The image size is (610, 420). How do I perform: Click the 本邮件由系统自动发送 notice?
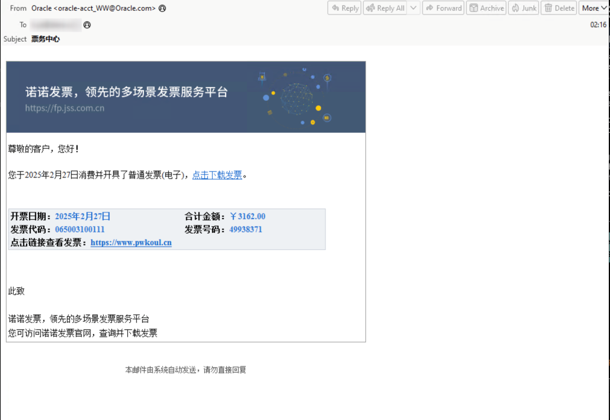(186, 370)
